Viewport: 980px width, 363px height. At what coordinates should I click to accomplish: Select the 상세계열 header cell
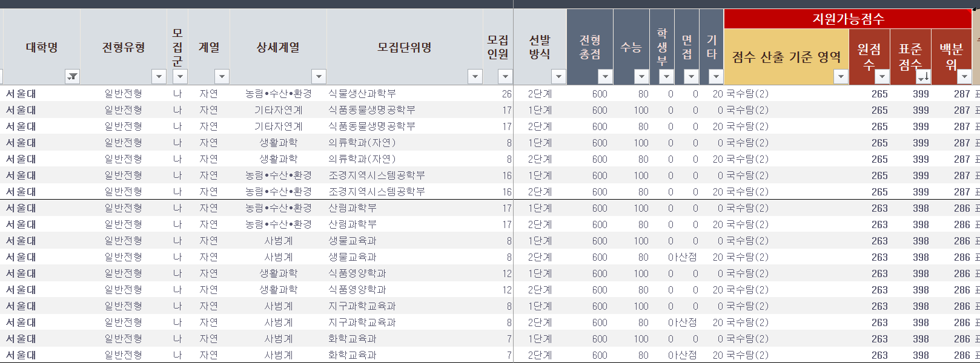(x=278, y=47)
